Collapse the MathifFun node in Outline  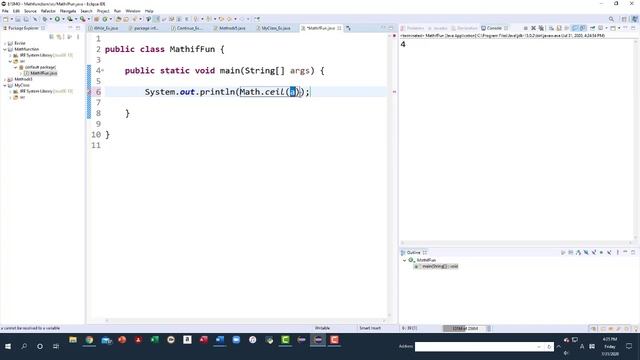(x=404, y=260)
